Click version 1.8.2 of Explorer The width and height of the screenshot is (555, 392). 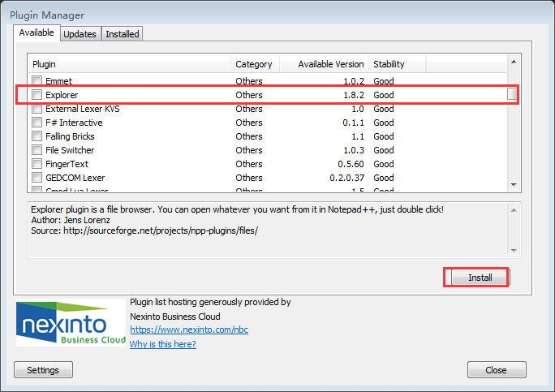coord(354,95)
